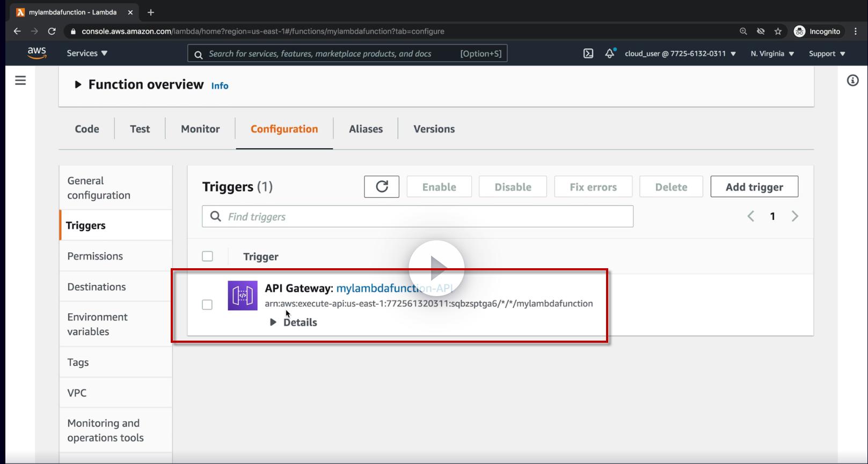Click the trigger ARN text

pyautogui.click(x=429, y=304)
